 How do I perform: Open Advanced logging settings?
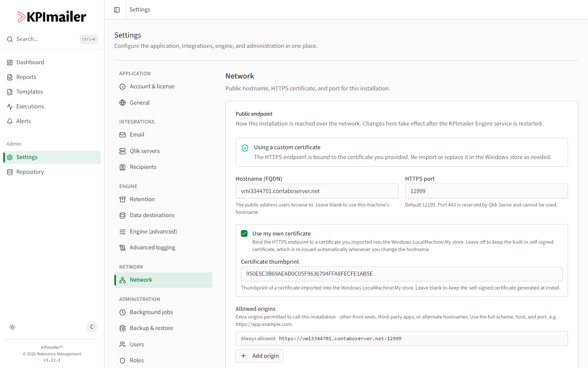tap(163, 248)
